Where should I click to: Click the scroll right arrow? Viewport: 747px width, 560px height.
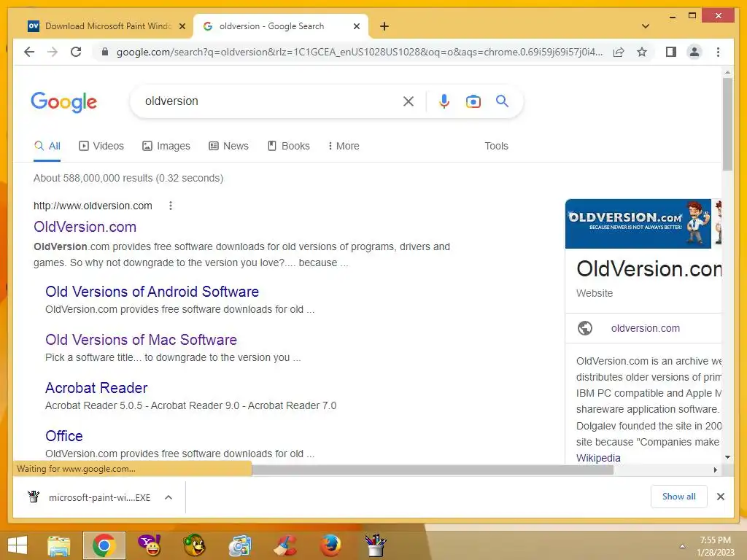[715, 470]
